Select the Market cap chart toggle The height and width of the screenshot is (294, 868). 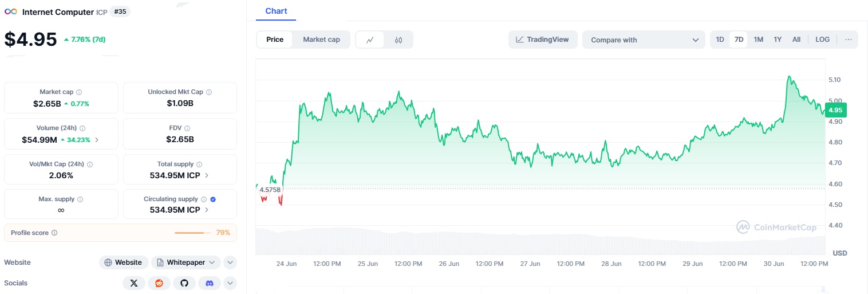pos(321,40)
